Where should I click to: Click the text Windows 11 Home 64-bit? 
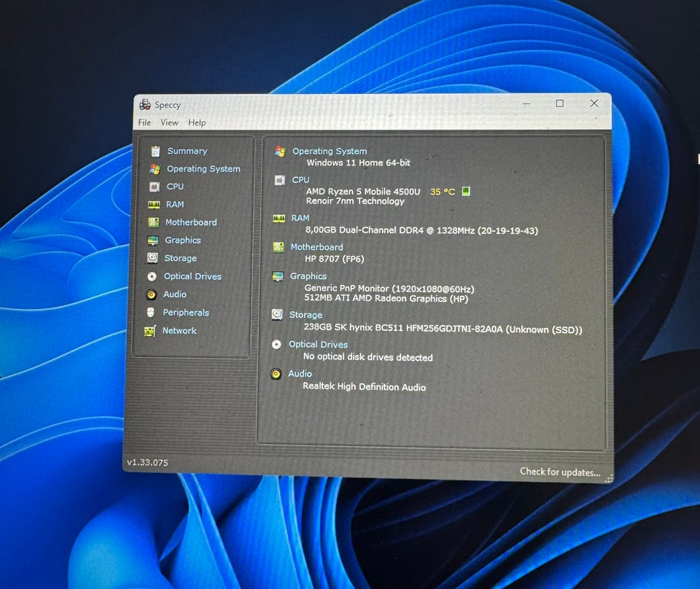(x=358, y=163)
